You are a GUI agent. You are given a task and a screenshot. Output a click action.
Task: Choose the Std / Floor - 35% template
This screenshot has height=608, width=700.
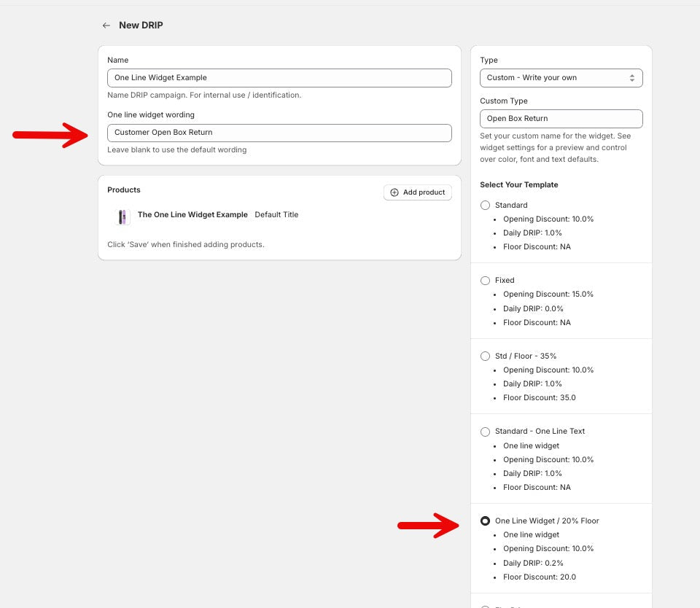[x=486, y=356]
